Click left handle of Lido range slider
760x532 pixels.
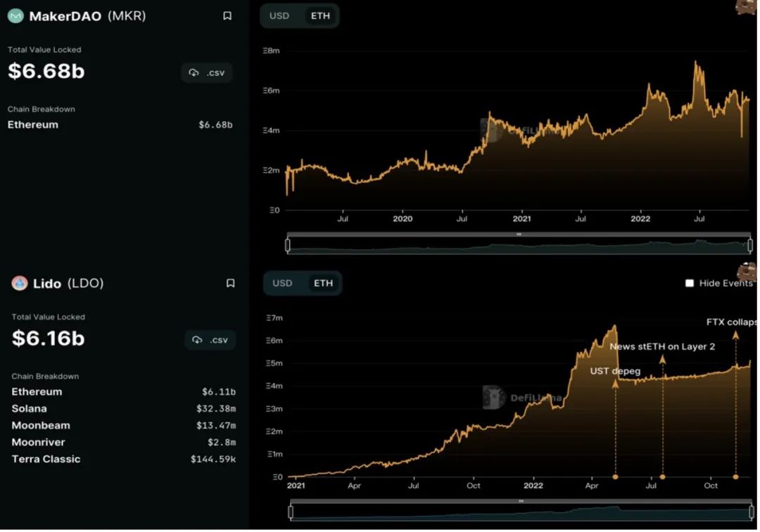(x=291, y=512)
